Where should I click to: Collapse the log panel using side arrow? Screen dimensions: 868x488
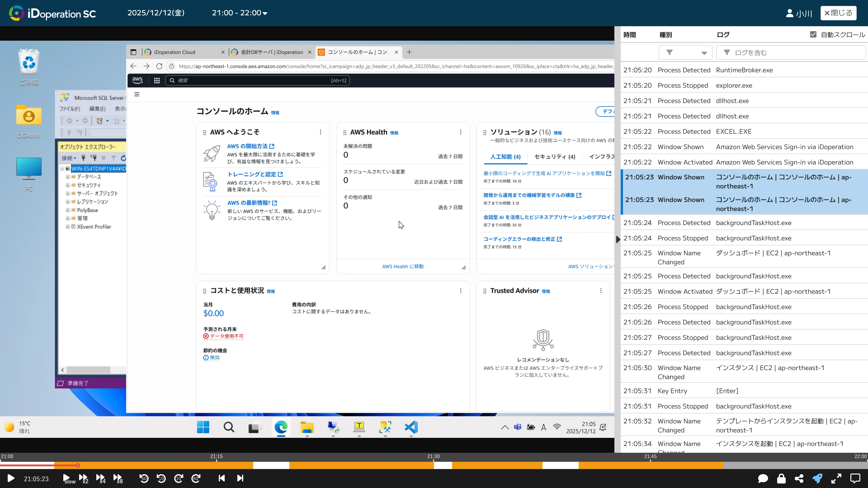point(618,239)
